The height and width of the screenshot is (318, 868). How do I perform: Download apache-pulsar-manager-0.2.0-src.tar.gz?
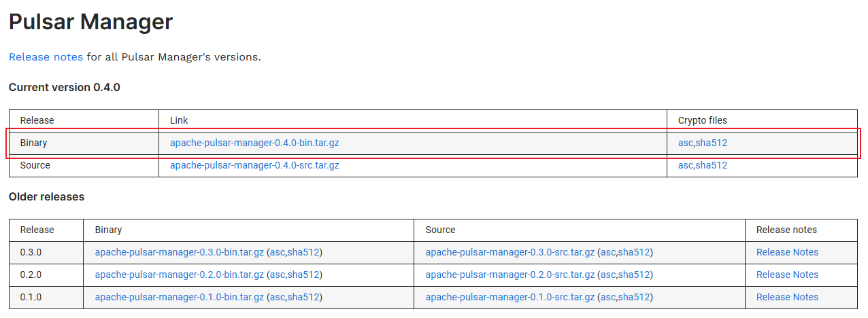pos(510,275)
